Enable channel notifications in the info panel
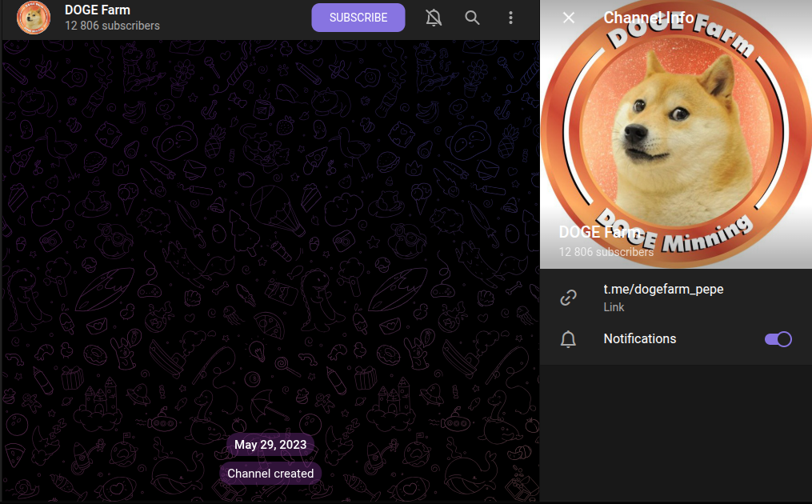Screen dimensions: 812x504 [x=777, y=338]
